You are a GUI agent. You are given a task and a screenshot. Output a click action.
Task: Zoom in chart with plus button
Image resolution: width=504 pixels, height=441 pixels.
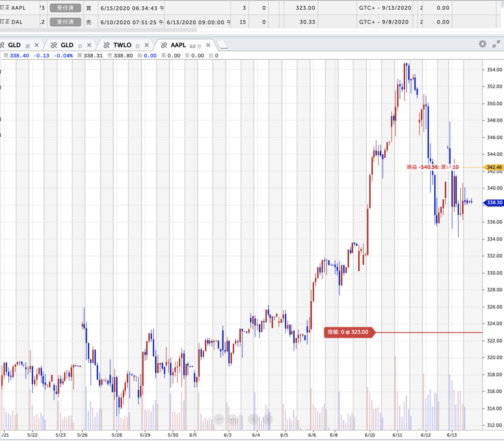[x=234, y=419]
